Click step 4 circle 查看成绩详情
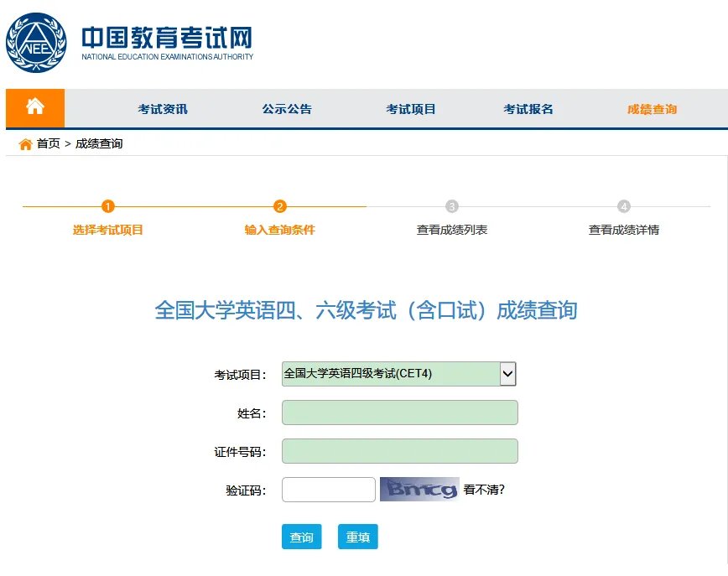This screenshot has height=576, width=728. (623, 205)
